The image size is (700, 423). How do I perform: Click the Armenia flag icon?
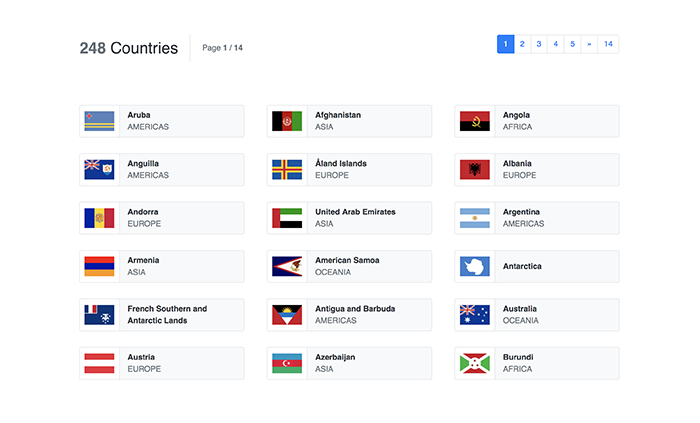tap(99, 266)
